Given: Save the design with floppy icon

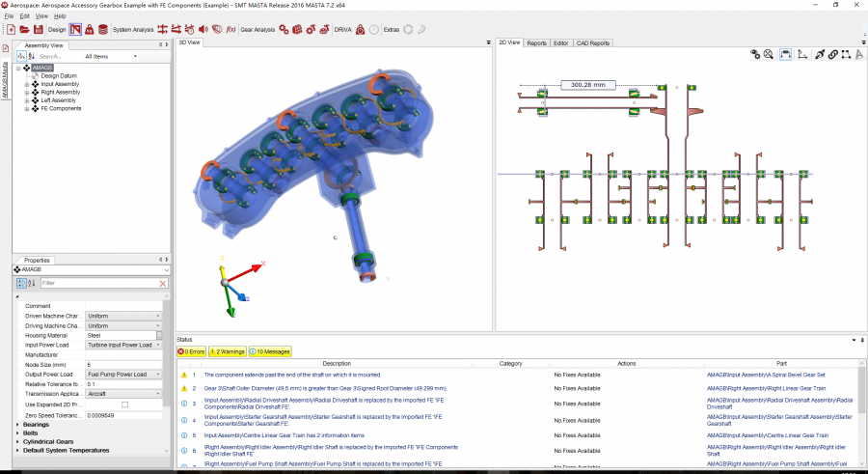Looking at the screenshot, I should tap(39, 29).
